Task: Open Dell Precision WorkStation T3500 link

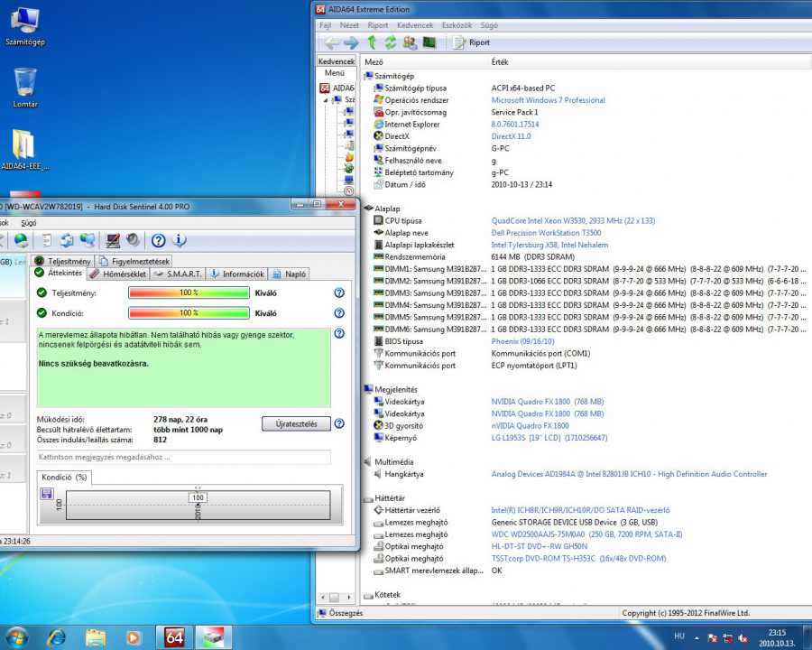Action: tap(546, 233)
